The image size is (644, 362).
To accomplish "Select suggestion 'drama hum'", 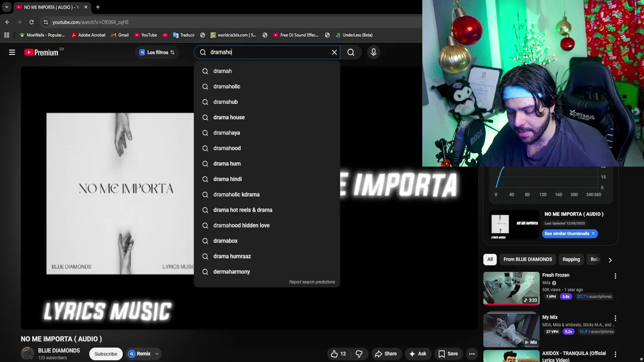I will point(267,163).
